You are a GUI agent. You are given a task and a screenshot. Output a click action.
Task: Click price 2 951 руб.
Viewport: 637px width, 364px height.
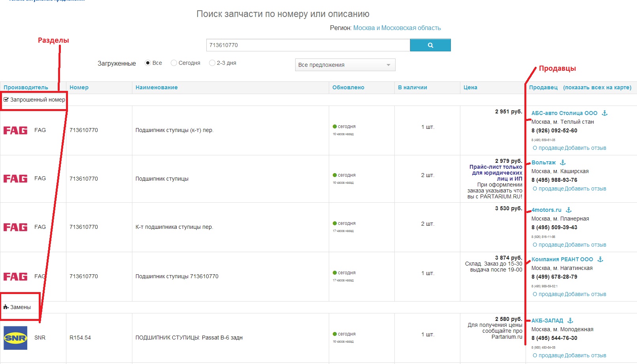(x=509, y=111)
